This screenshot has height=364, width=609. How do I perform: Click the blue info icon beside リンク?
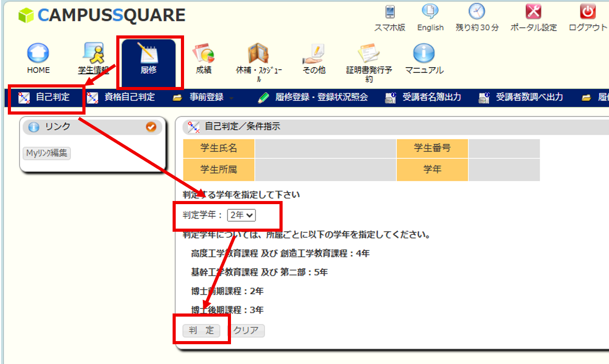[34, 127]
